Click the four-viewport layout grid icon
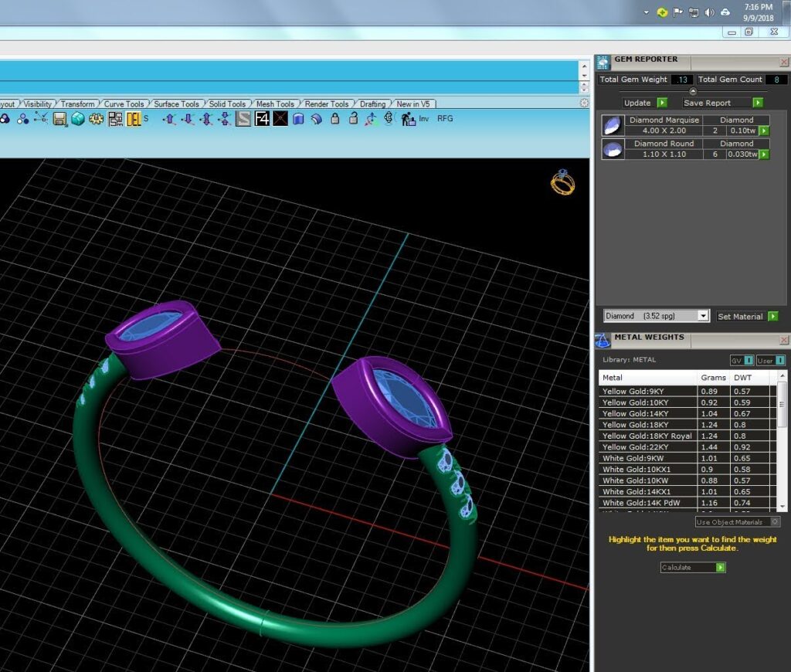This screenshot has width=791, height=672. (x=115, y=119)
